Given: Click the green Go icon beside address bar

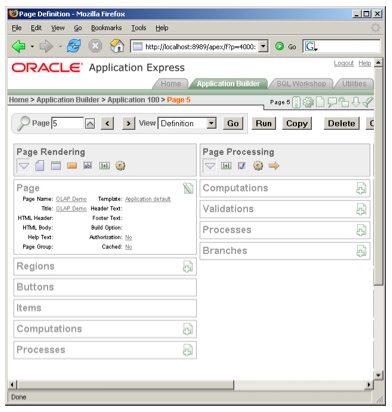Looking at the screenshot, I should pos(280,46).
